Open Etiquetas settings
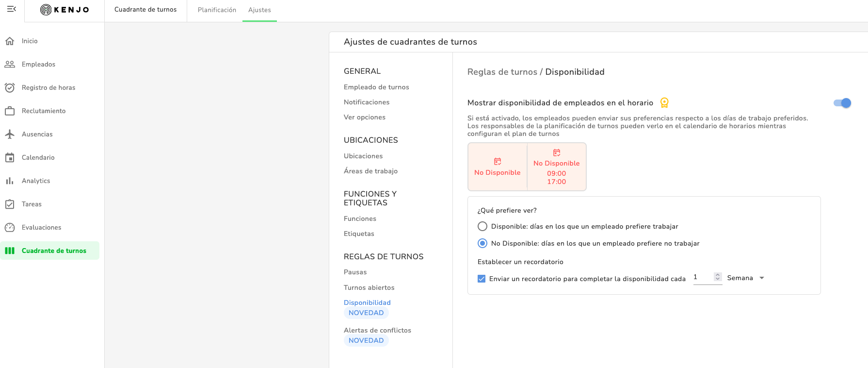Image resolution: width=868 pixels, height=368 pixels. pos(359,234)
